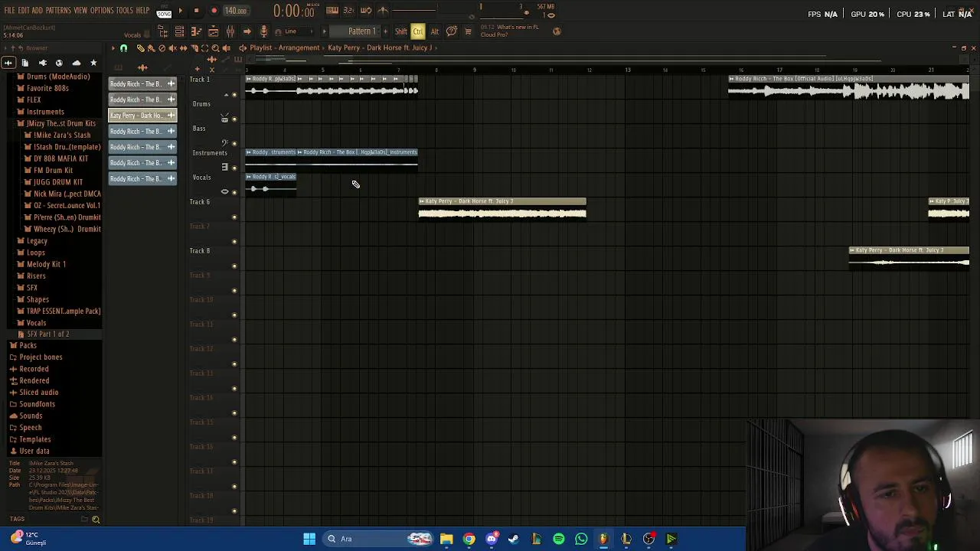The height and width of the screenshot is (551, 980).
Task: Open the FILE menu
Action: coord(9,11)
